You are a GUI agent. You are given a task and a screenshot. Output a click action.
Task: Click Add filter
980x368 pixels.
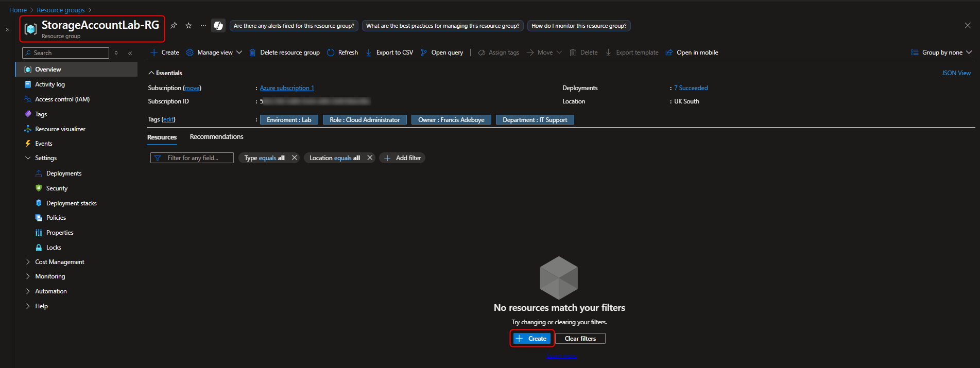point(402,158)
